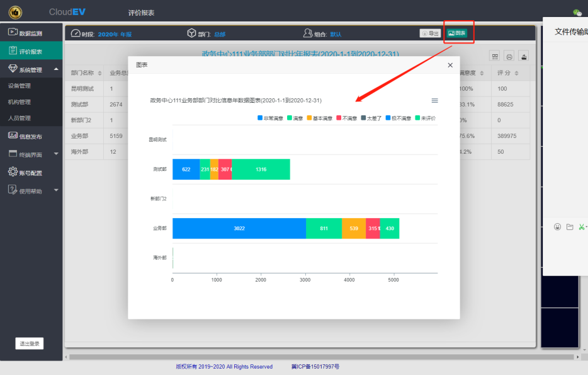Toggle 满意 legend series
This screenshot has width=588, height=375.
[295, 118]
